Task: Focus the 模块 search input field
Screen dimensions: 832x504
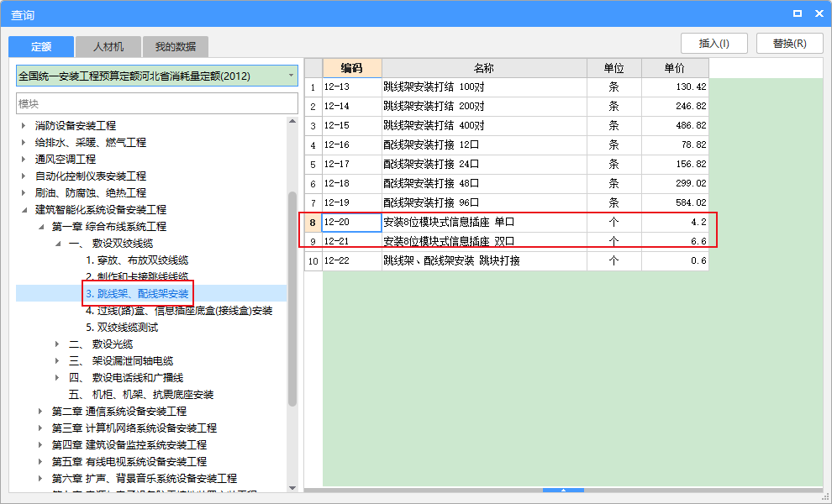Action: pyautogui.click(x=157, y=103)
